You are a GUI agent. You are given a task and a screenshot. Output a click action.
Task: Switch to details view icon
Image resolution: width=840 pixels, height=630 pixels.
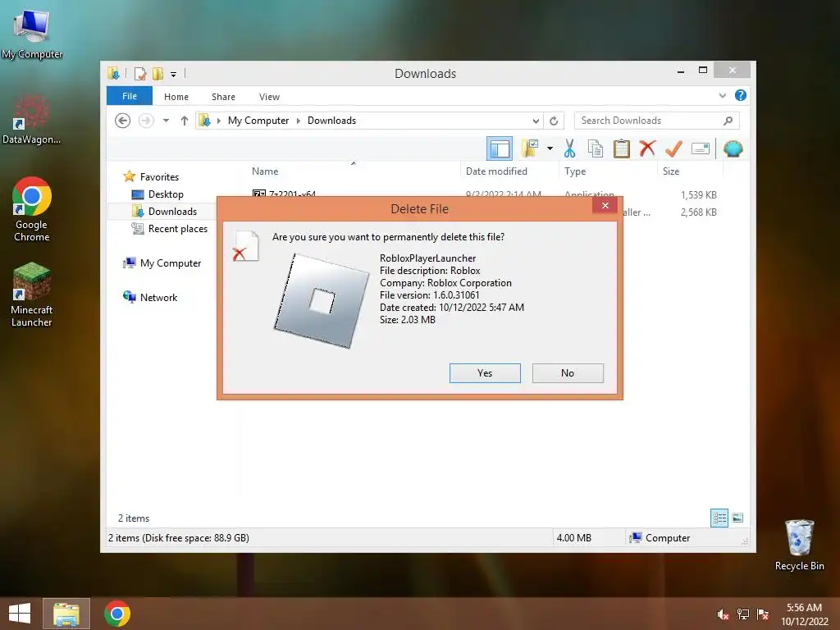click(x=719, y=518)
